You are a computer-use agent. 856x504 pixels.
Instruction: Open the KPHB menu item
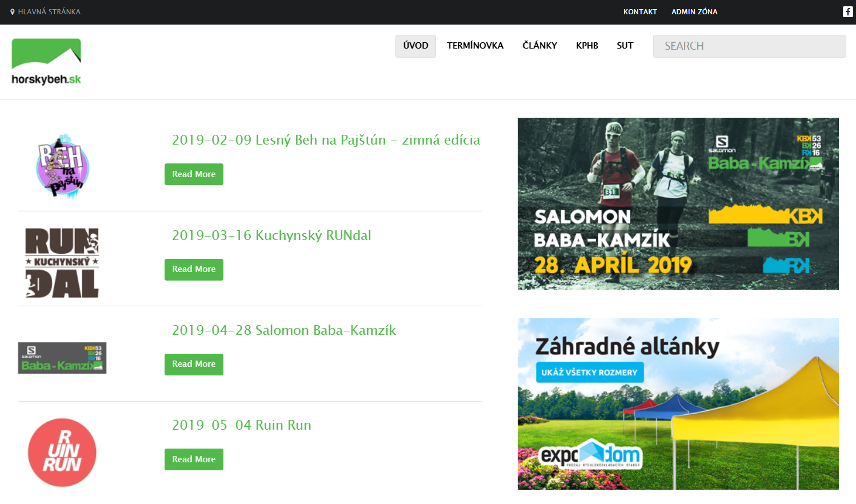[587, 46]
